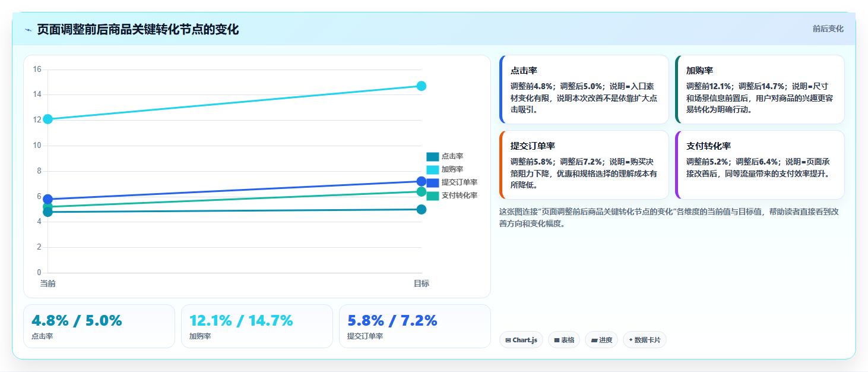
Task: Click the 提交订单率 legend label
Action: [460, 182]
